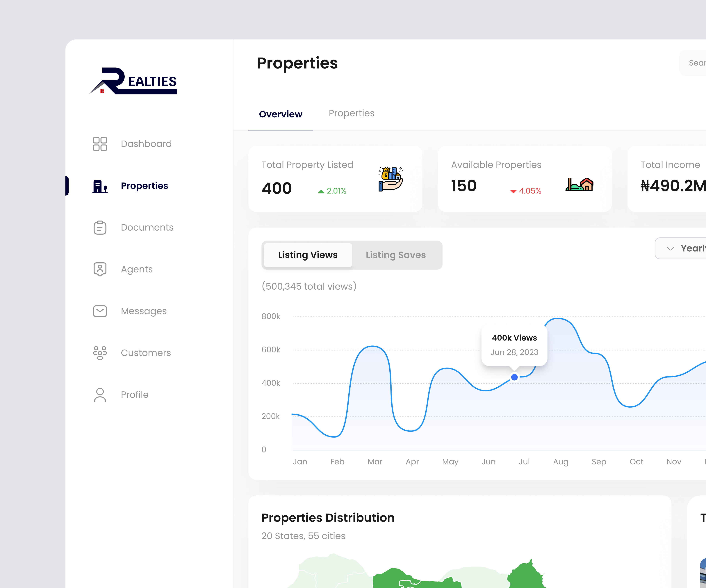The height and width of the screenshot is (588, 706).
Task: Click the house icon in Available Properties
Action: point(580,184)
